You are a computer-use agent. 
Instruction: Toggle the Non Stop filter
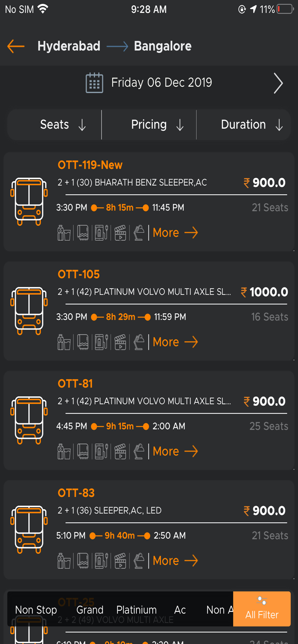(x=36, y=610)
